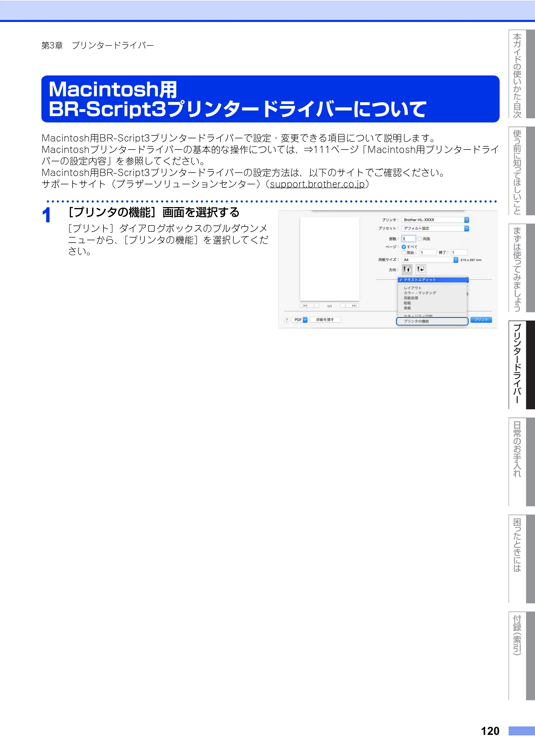
Task: Open the support.brother.co.jp link
Action: pos(317,184)
